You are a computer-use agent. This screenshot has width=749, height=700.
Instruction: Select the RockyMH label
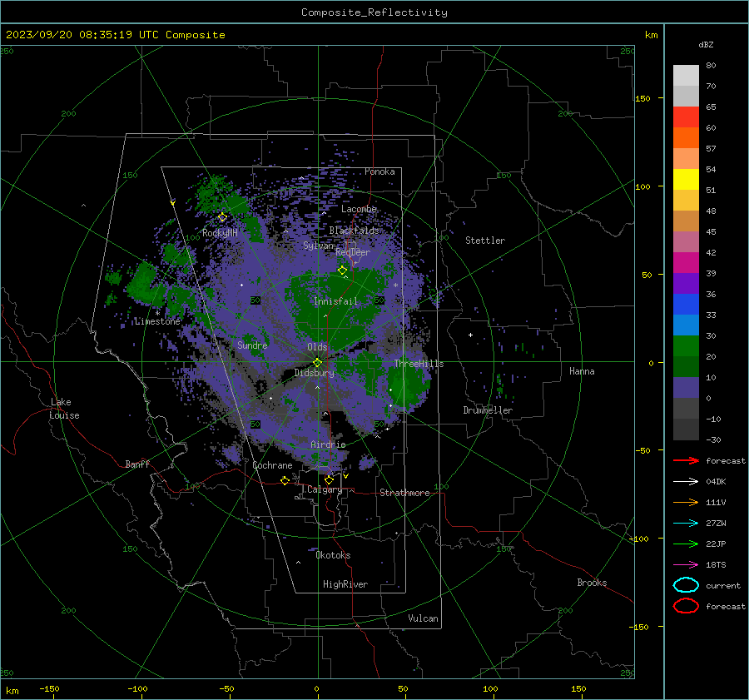coord(220,233)
